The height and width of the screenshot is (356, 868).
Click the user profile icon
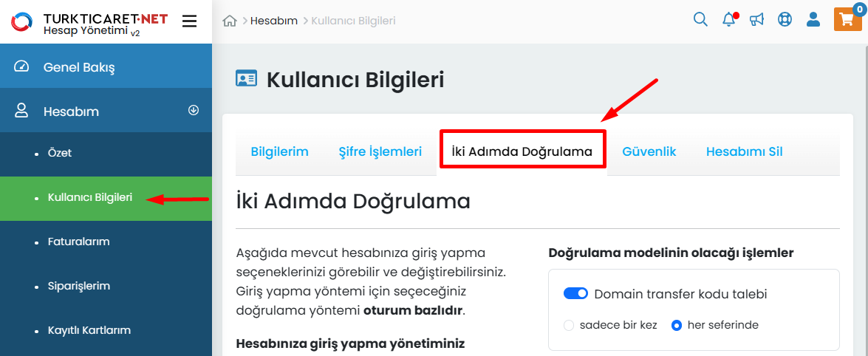tap(813, 20)
